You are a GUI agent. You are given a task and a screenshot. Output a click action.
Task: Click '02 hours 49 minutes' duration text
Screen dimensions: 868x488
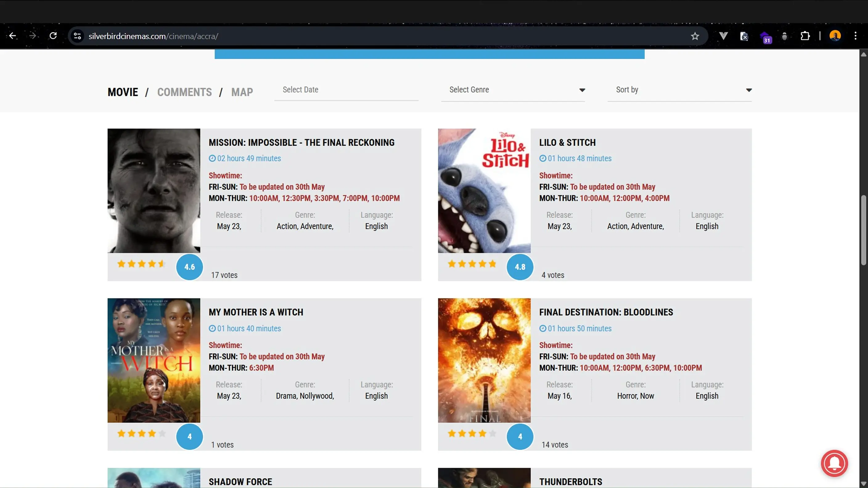[x=249, y=158]
